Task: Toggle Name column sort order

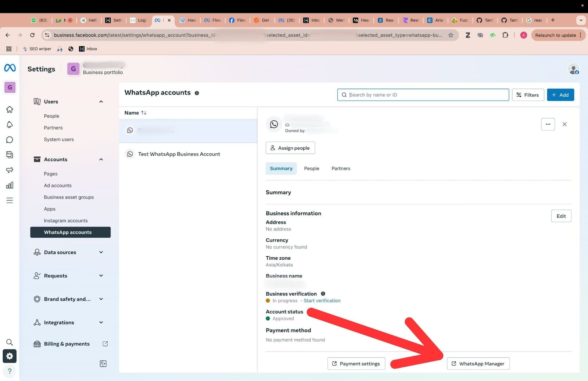Action: click(x=143, y=113)
